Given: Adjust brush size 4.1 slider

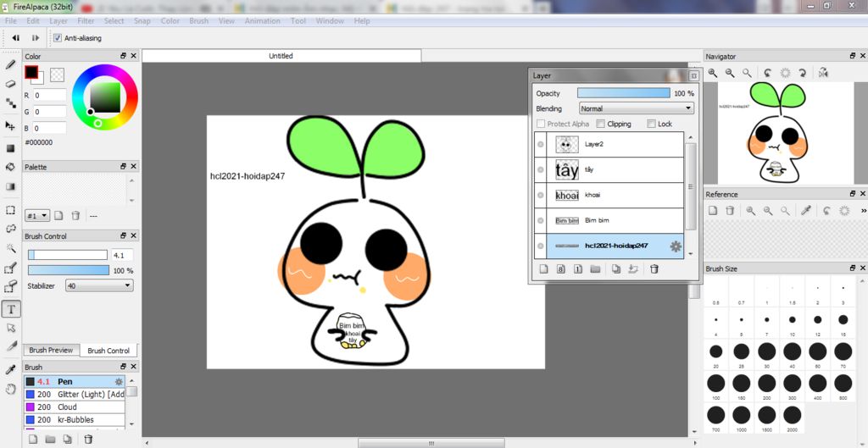Looking at the screenshot, I should point(68,255).
